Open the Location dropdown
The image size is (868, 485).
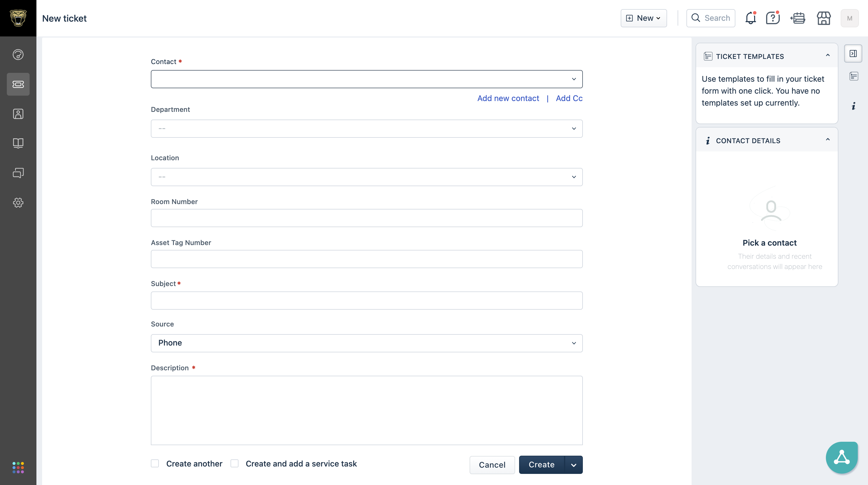tap(367, 177)
